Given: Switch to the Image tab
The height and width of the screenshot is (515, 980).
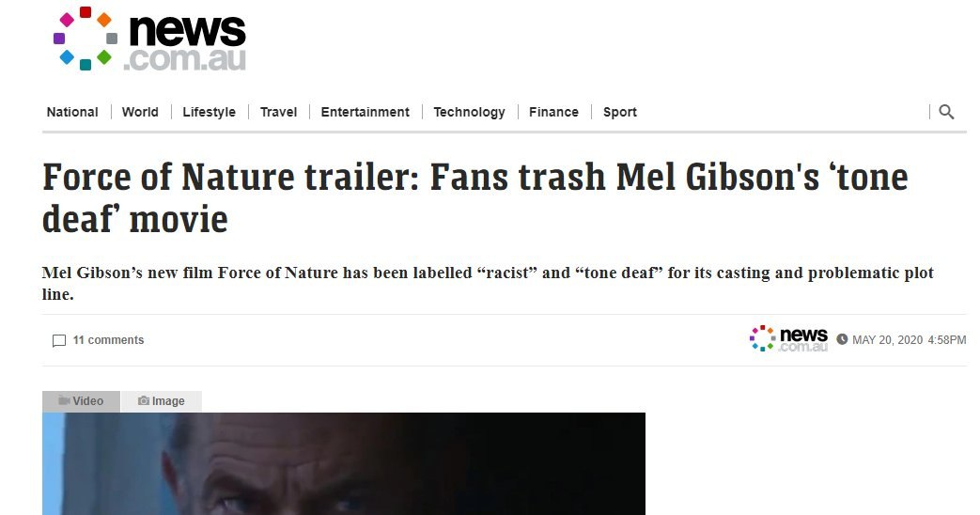Looking at the screenshot, I should point(162,401).
